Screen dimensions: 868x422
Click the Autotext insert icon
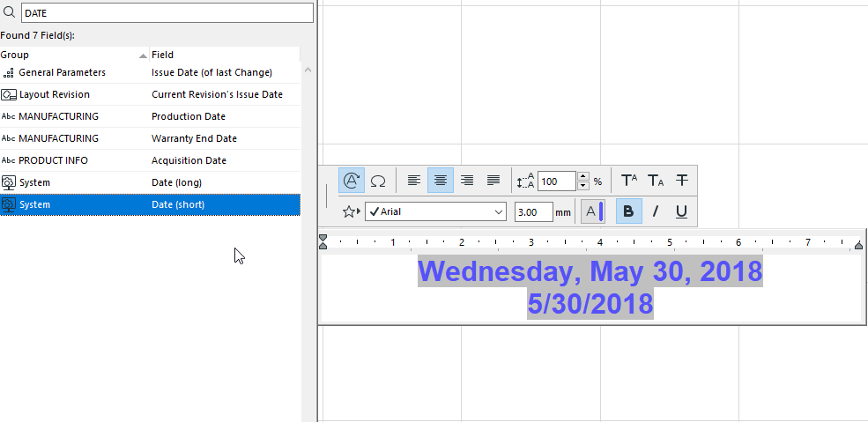coord(352,181)
